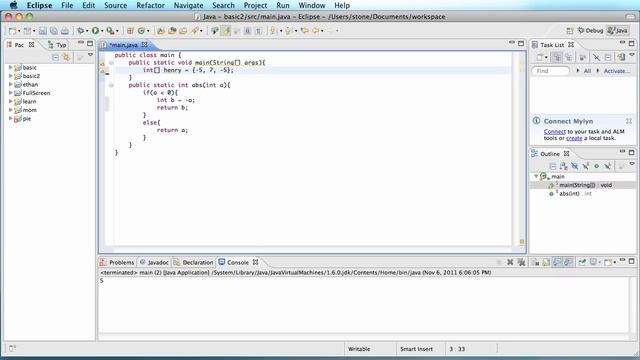Click create local task link
640x360 pixels.
(x=574, y=138)
